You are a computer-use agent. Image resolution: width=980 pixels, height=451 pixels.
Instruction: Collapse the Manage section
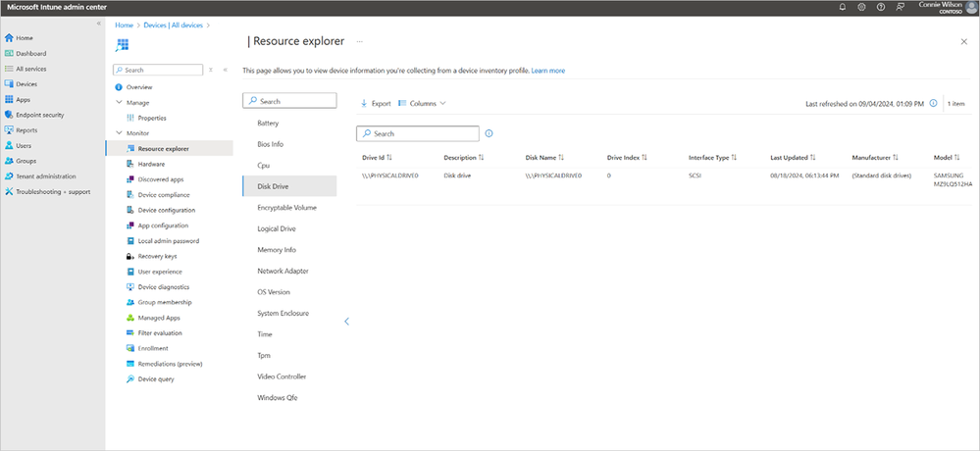(x=119, y=102)
